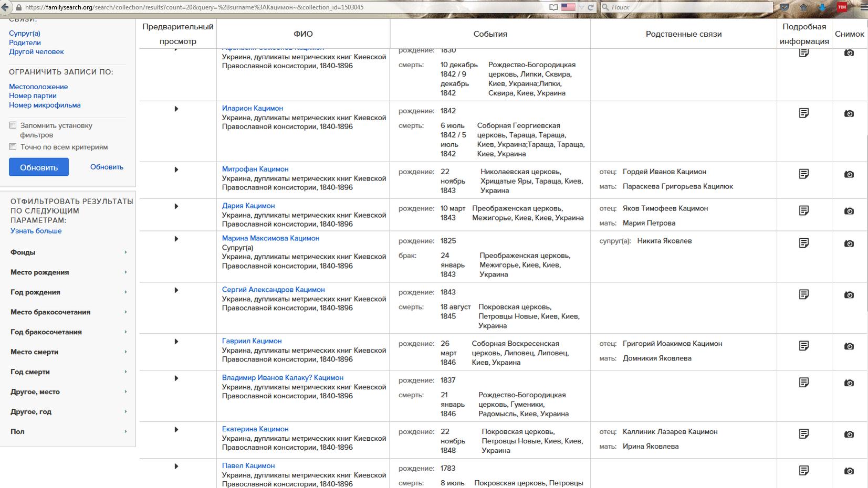Expand the Место смерти filter
Image resolution: width=868 pixels, height=488 pixels.
[68, 352]
